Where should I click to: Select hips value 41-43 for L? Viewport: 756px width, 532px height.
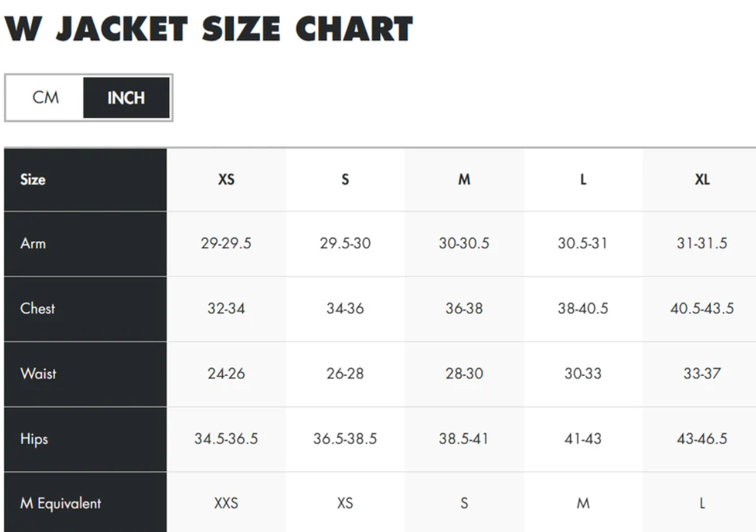(x=583, y=439)
